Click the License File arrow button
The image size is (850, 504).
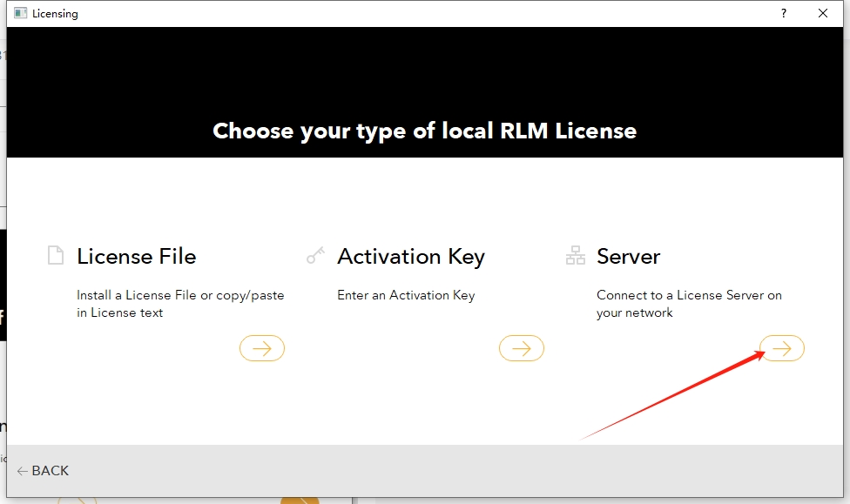click(262, 348)
